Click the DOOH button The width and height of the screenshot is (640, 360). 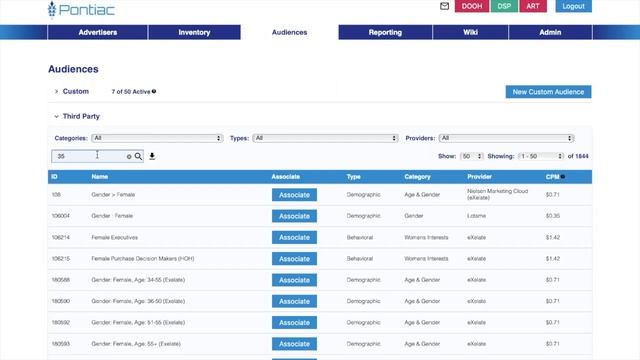click(x=472, y=6)
